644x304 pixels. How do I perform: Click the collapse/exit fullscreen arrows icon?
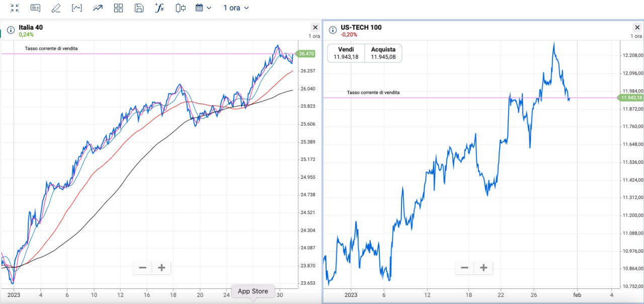[15, 8]
